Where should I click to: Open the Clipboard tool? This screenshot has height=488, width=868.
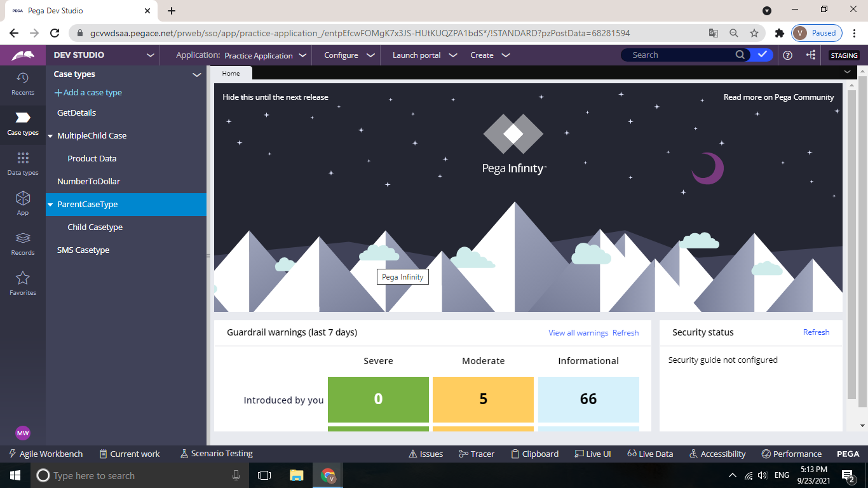point(534,454)
